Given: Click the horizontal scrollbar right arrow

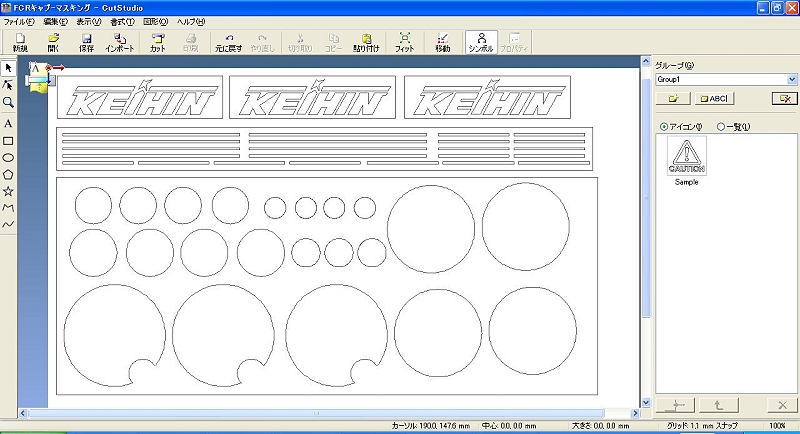Looking at the screenshot, I should point(635,413).
